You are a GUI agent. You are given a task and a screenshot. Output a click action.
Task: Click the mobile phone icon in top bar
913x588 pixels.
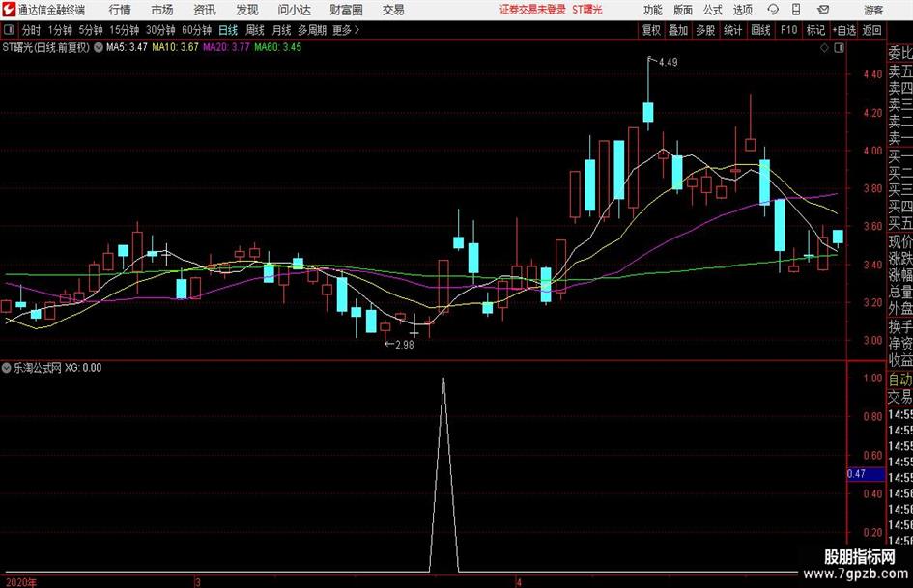pos(796,10)
